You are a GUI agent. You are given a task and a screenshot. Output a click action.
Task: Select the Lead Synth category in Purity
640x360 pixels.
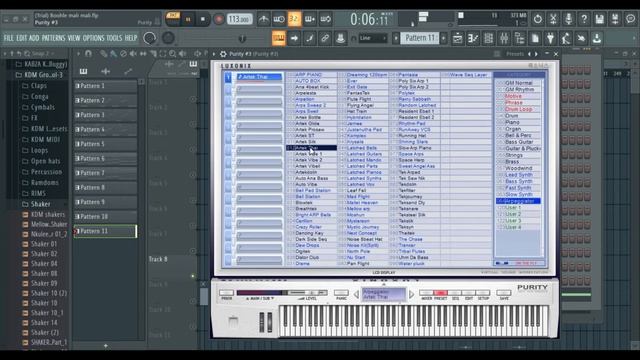click(x=518, y=175)
